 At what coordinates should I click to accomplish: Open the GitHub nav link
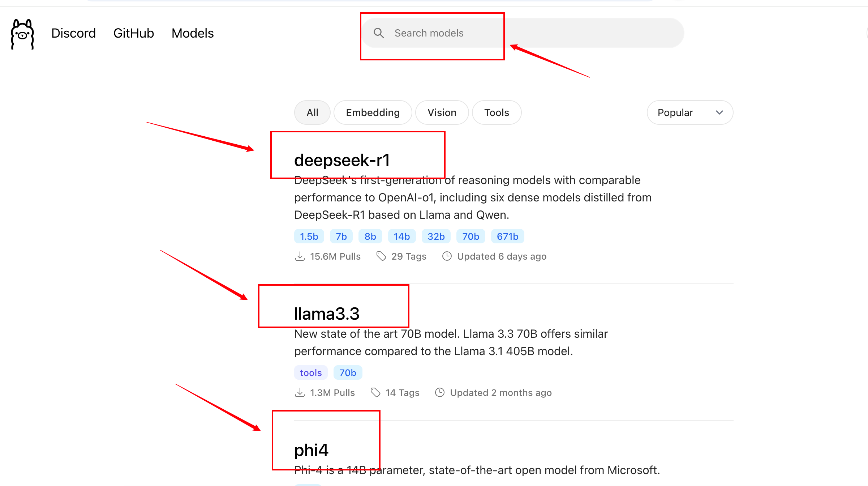134,33
